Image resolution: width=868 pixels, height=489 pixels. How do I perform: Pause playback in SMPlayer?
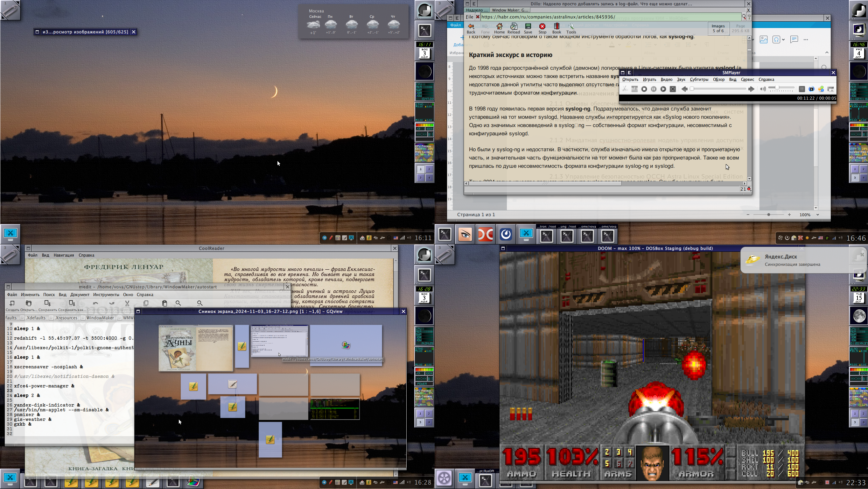click(x=653, y=89)
